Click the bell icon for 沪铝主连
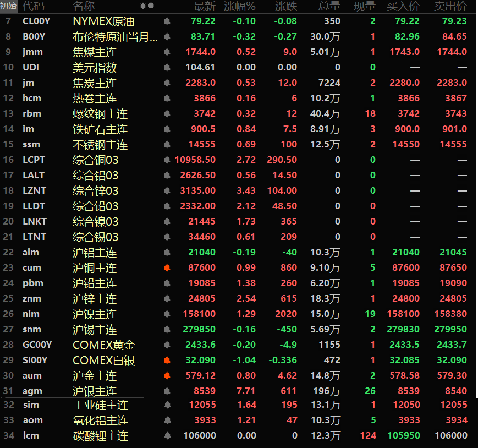 point(167,252)
